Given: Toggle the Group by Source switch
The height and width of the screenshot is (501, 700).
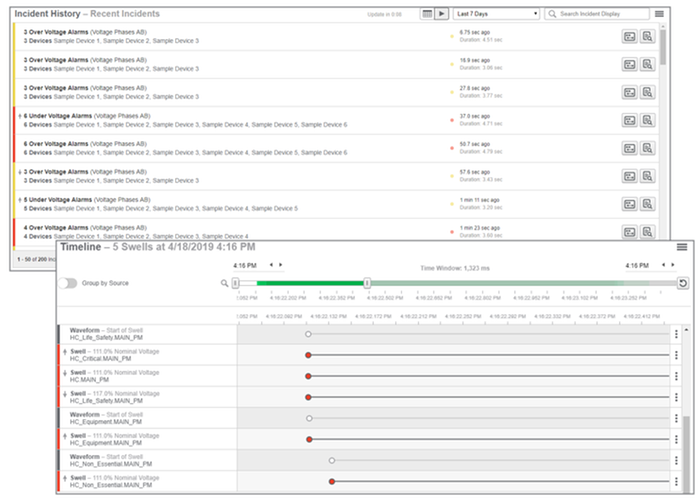Looking at the screenshot, I should click(x=67, y=283).
